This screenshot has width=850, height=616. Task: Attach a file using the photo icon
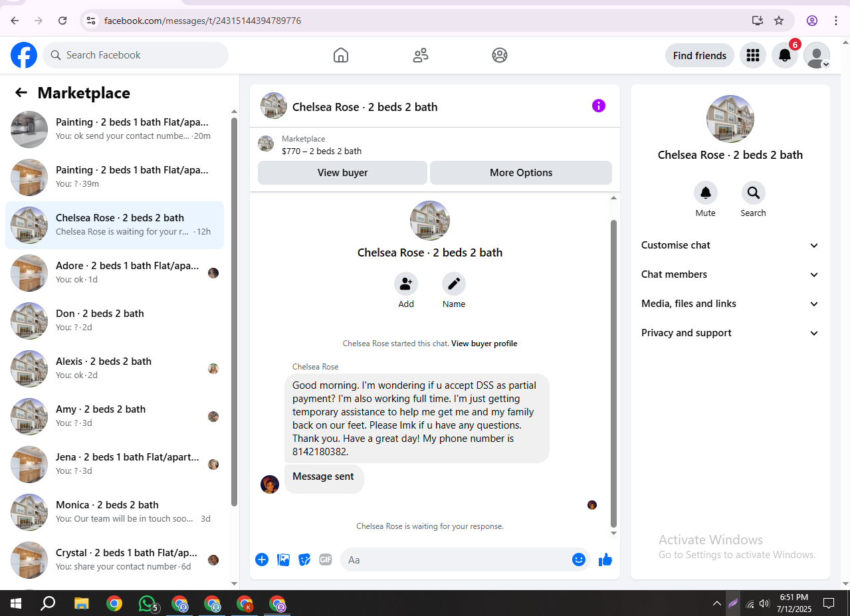[x=283, y=560]
